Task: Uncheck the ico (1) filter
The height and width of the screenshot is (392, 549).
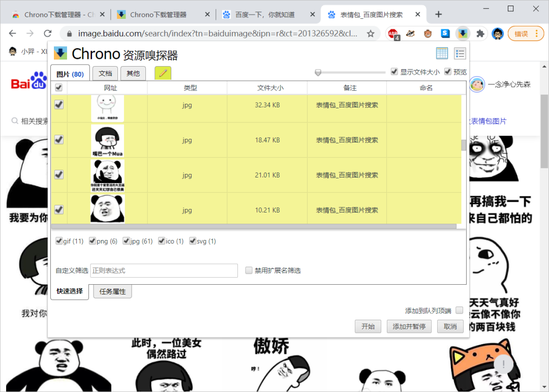Action: 162,240
